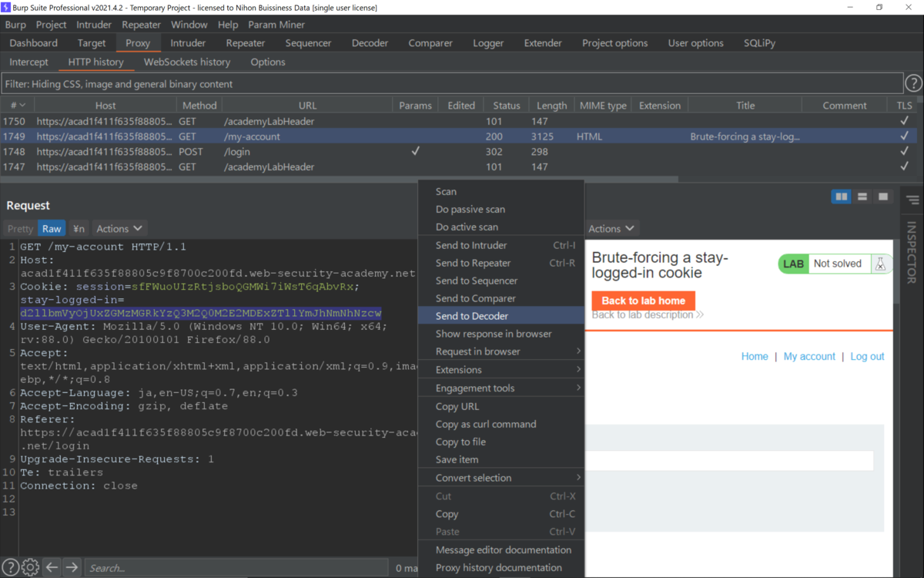The image size is (924, 578).
Task: Follow the Back to lab description link
Action: (x=647, y=315)
